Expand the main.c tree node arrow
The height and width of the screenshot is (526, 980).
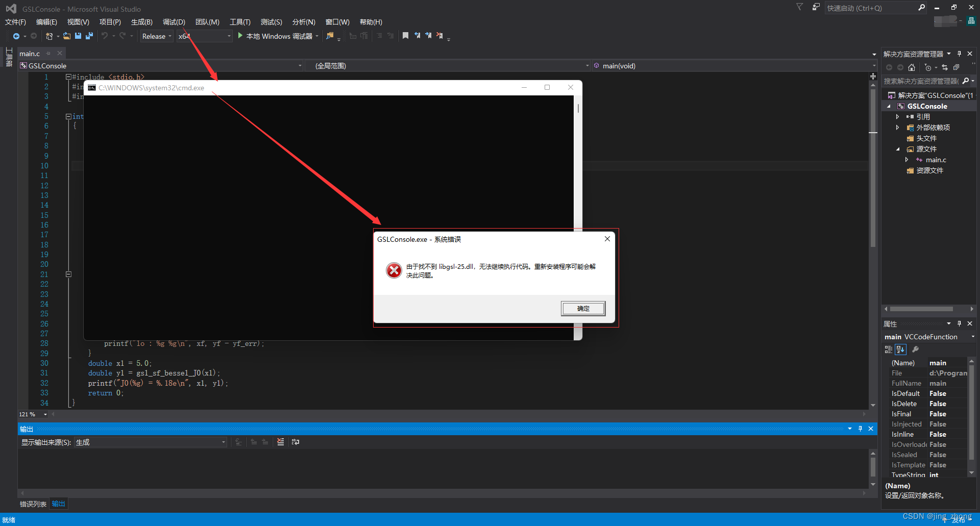coord(906,160)
